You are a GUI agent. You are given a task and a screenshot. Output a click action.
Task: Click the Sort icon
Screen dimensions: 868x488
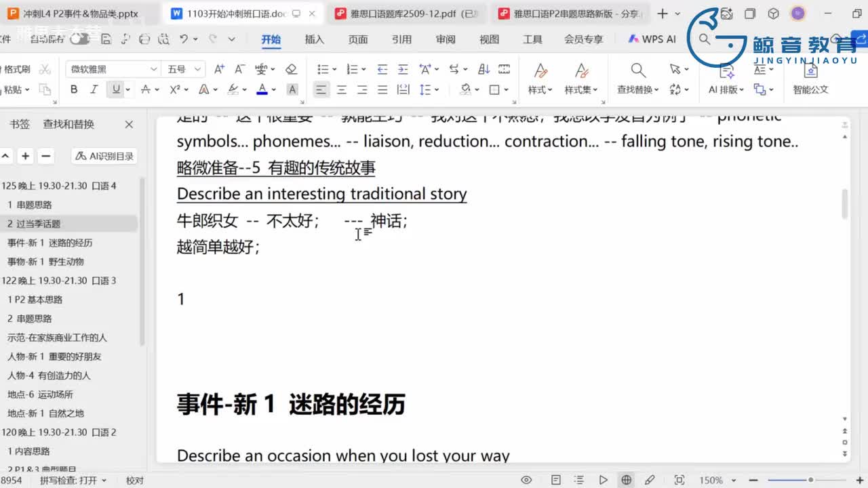(484, 69)
